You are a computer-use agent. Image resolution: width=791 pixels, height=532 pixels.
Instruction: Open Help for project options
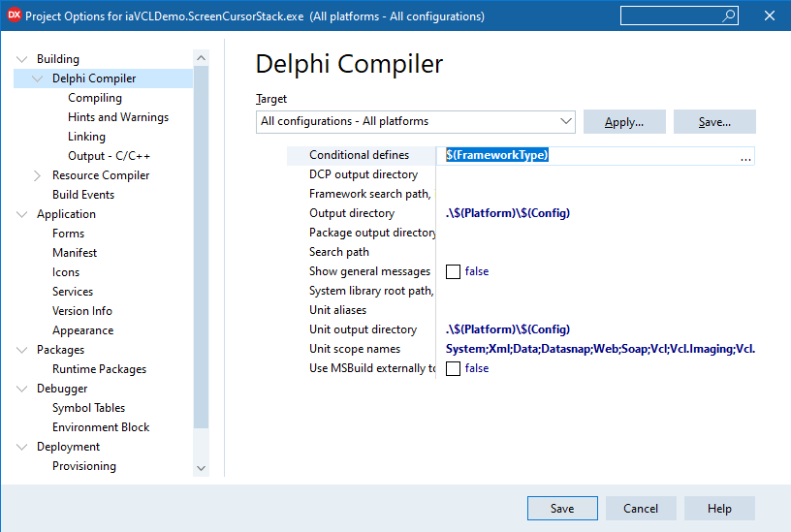coord(719,509)
